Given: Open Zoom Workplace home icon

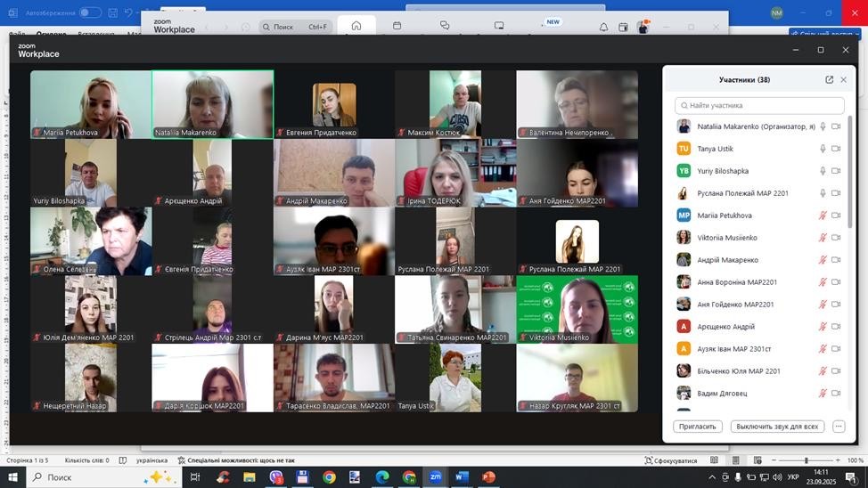Looking at the screenshot, I should pos(356,27).
